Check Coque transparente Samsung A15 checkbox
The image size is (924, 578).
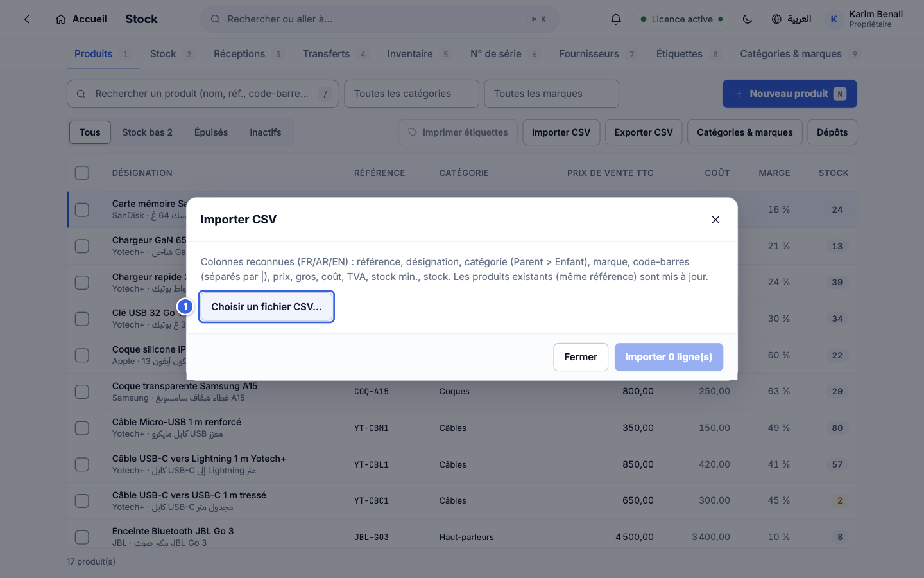tap(82, 392)
